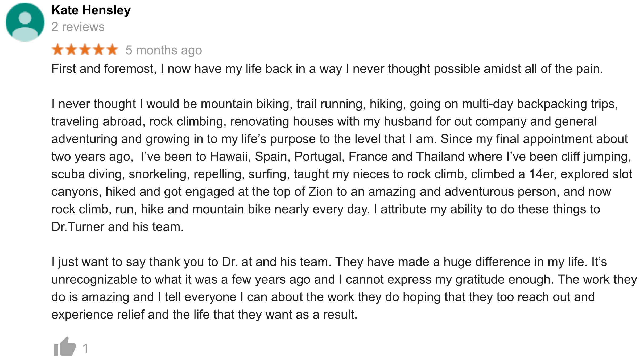Click the final line starting 'experience relief'
The height and width of the screenshot is (359, 644).
(204, 315)
